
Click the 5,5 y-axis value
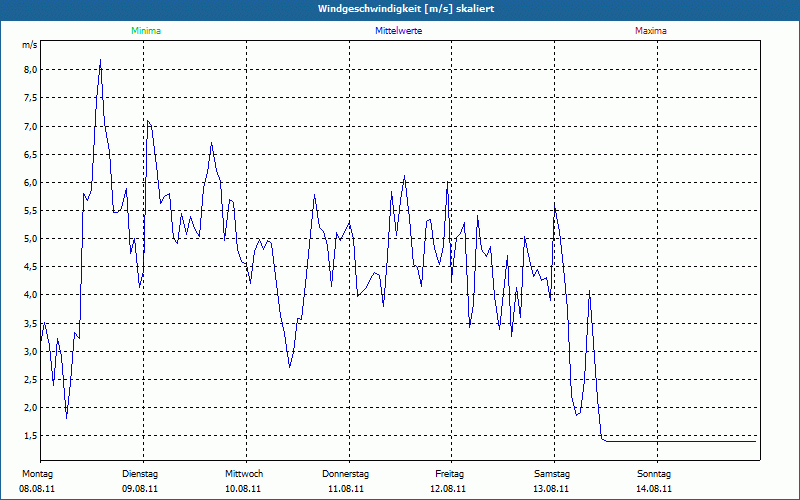31,211
